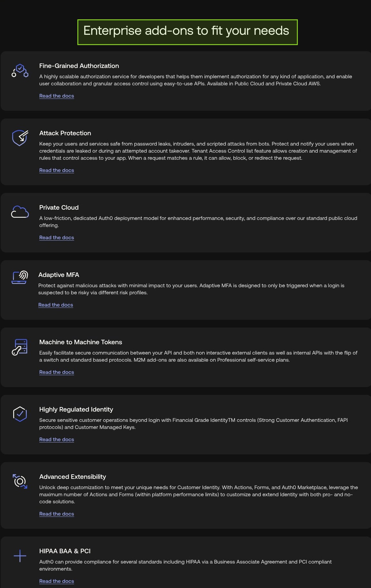Screen dimensions: 371x588
Task: Click the Machine to Machine Tokens title
Action: 81,342
